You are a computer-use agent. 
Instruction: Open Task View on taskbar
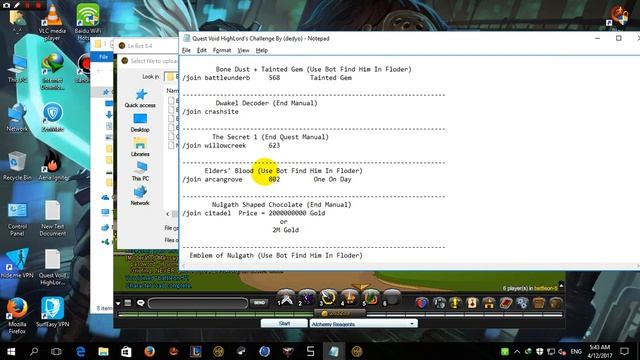tap(56, 351)
